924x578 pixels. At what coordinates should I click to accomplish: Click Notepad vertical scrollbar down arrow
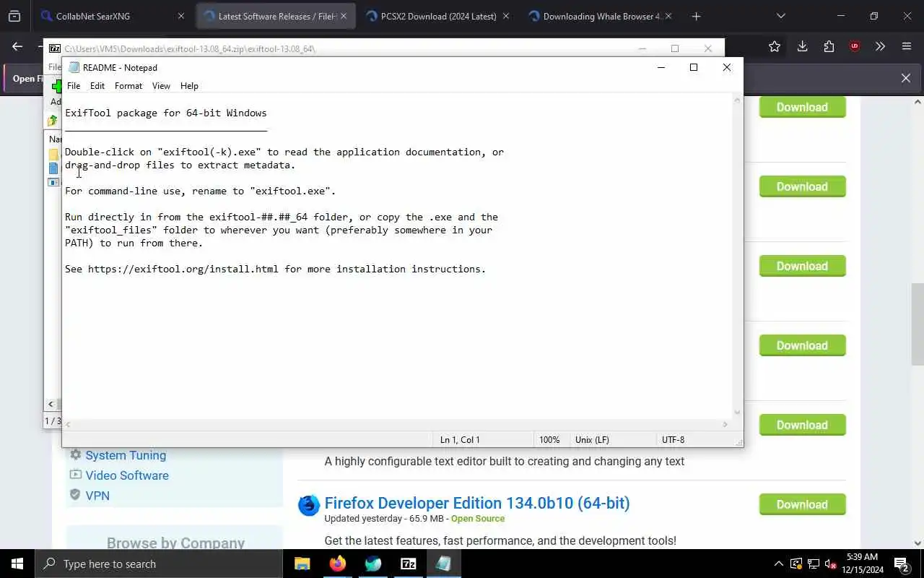pyautogui.click(x=737, y=412)
